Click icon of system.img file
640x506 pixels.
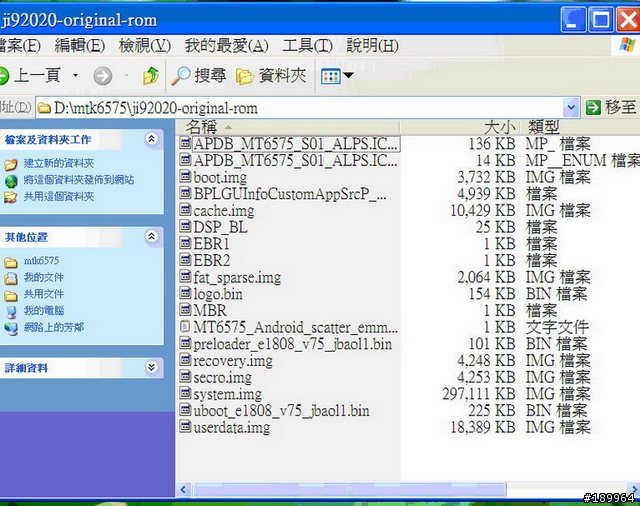pos(185,394)
